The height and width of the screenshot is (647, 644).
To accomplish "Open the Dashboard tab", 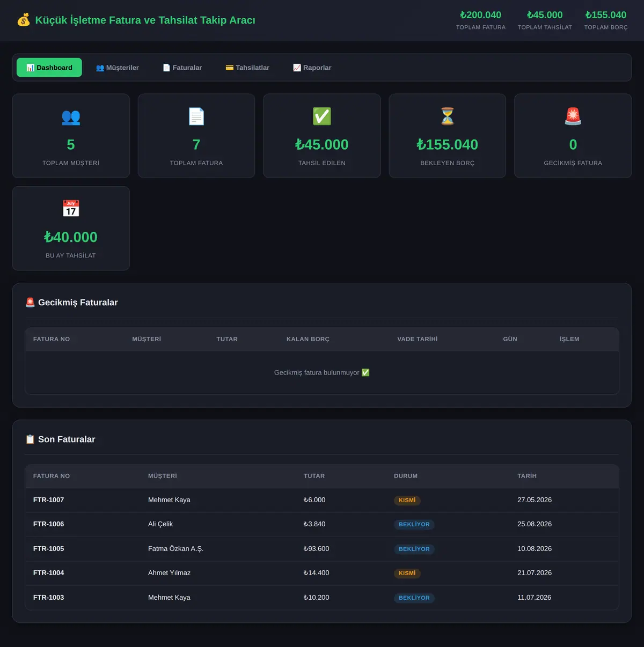I will [49, 68].
